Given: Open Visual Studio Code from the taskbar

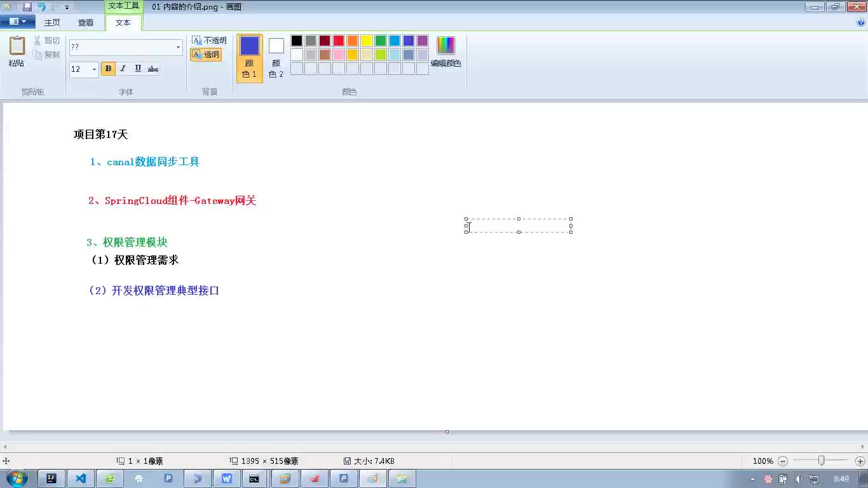Looking at the screenshot, I should (x=81, y=478).
